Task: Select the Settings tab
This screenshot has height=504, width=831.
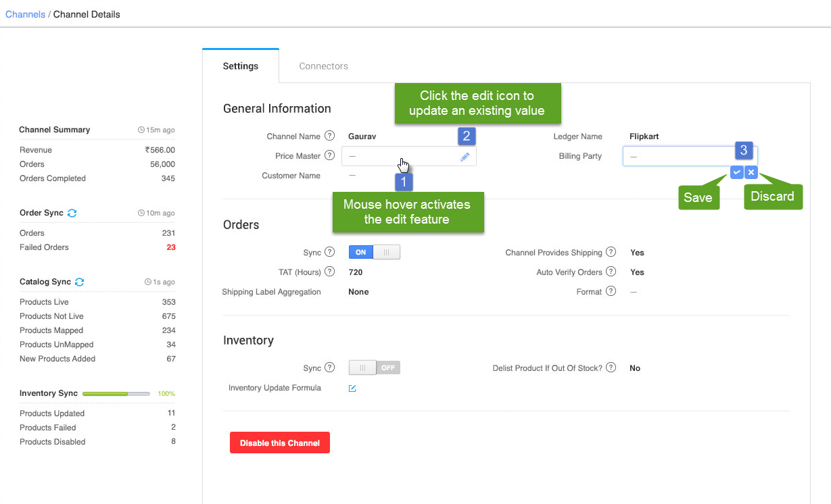Action: 240,66
